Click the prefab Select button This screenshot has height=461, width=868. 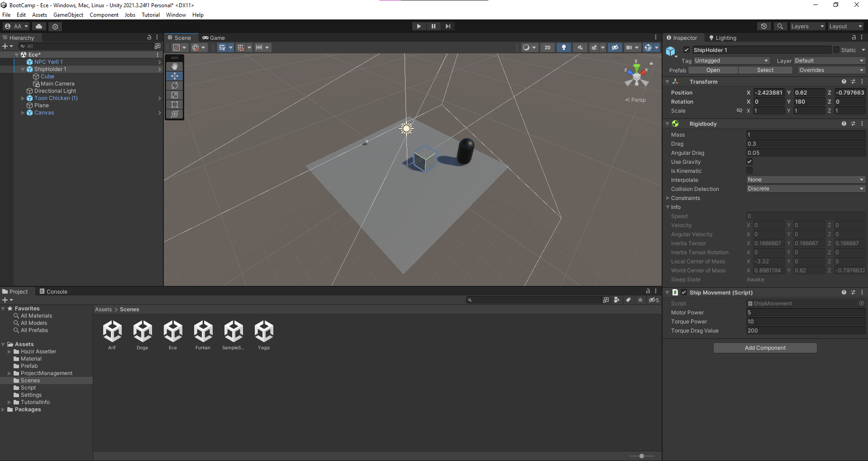(x=765, y=70)
